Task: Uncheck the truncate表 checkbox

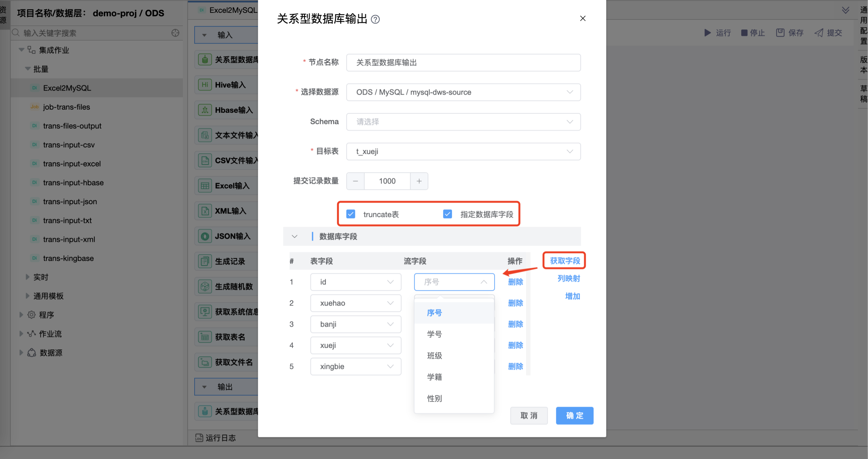Action: (x=350, y=214)
